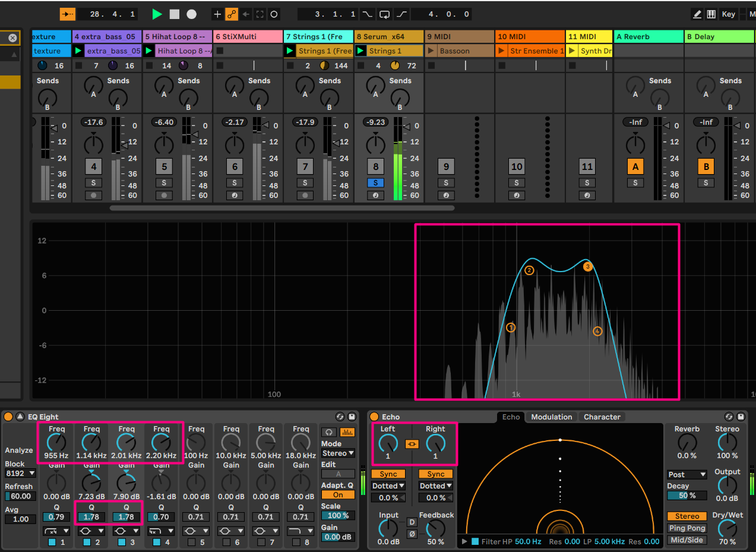The width and height of the screenshot is (756, 552).
Task: Open filter 4 type dropdown
Action: pos(161,531)
